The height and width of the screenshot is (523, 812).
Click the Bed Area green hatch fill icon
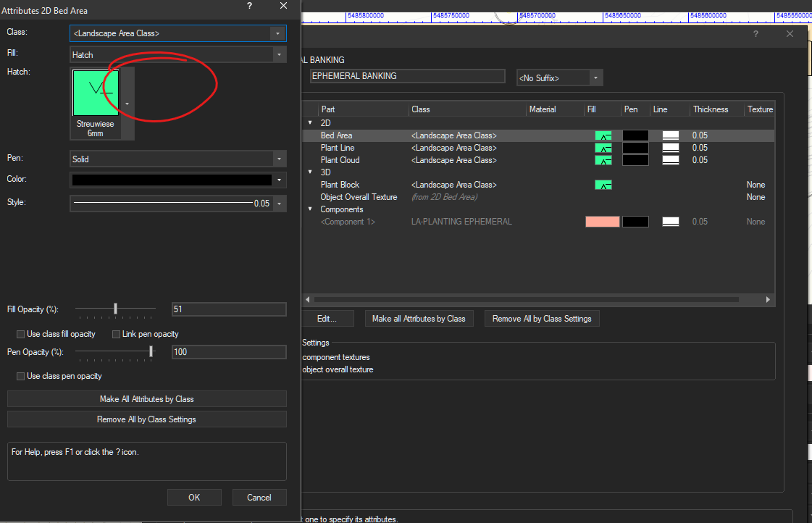click(x=603, y=135)
